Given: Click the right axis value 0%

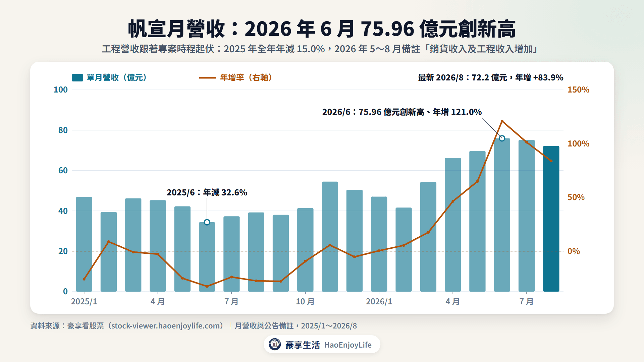Looking at the screenshot, I should point(574,251).
